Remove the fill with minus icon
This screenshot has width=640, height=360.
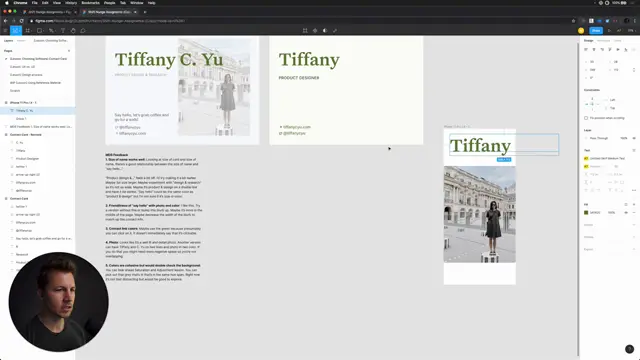pyautogui.click(x=634, y=213)
